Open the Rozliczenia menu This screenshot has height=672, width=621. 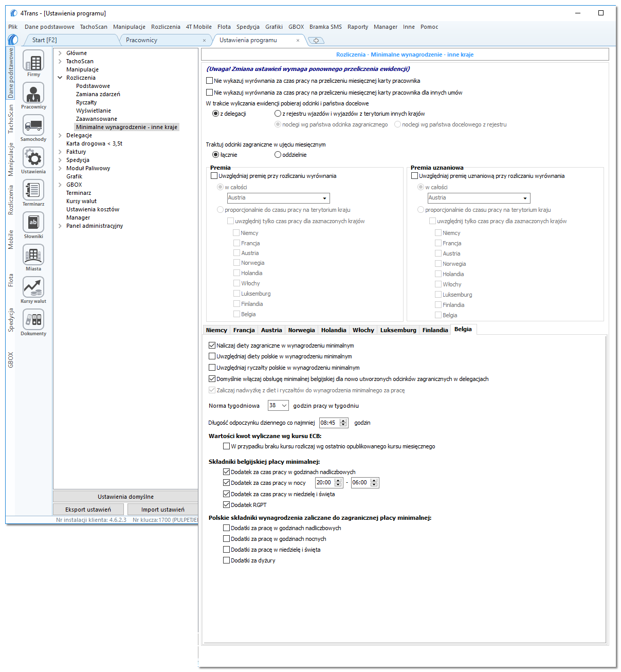click(x=166, y=27)
